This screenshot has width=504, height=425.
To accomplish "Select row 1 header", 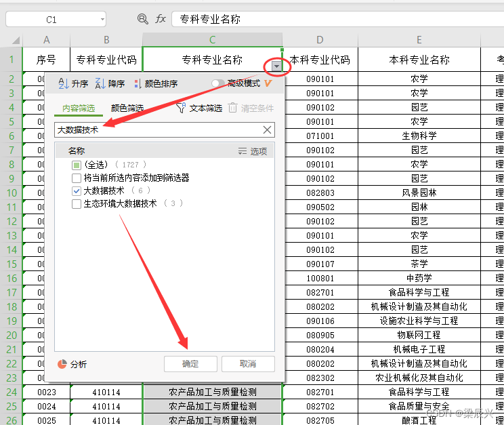I will point(12,60).
